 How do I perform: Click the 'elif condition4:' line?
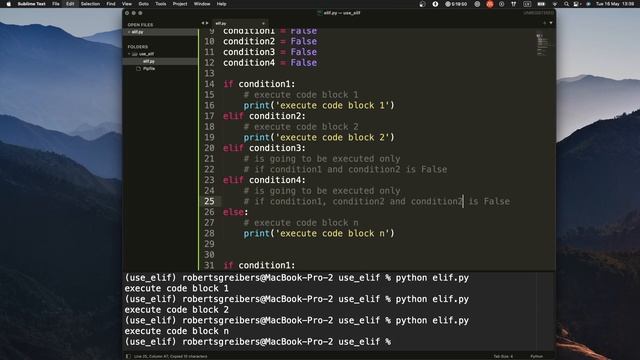coord(264,180)
